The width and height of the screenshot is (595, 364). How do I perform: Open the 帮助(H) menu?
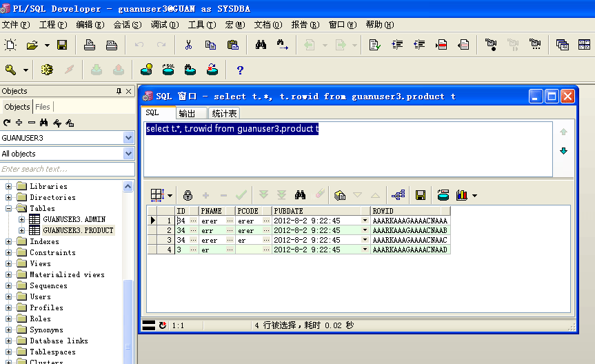click(x=380, y=25)
